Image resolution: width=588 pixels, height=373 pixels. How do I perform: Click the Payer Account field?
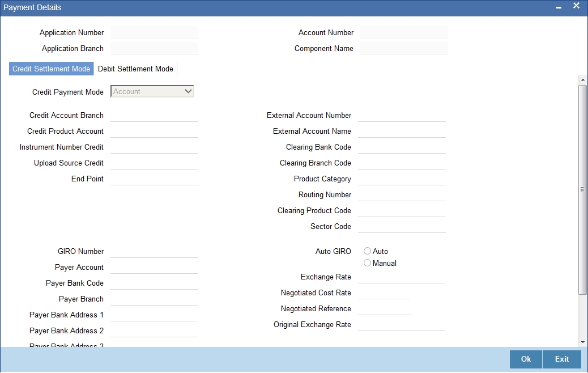click(154, 267)
